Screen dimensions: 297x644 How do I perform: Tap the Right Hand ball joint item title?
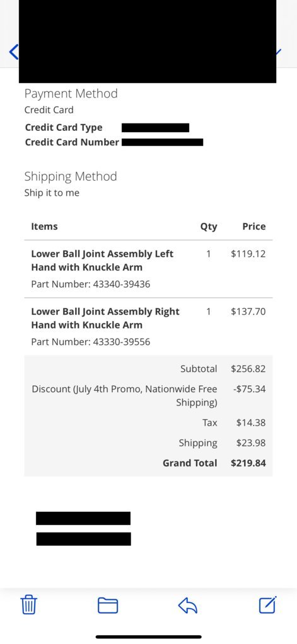[105, 319]
